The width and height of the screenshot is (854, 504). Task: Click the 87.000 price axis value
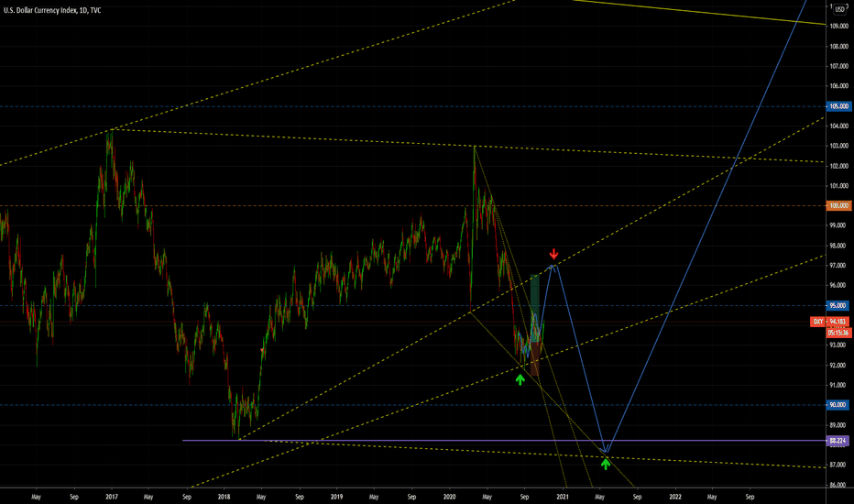tap(838, 465)
